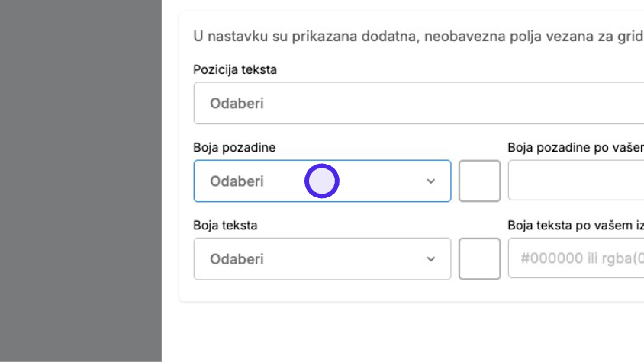Focus the #000000 ili rgba text field

coord(576,258)
